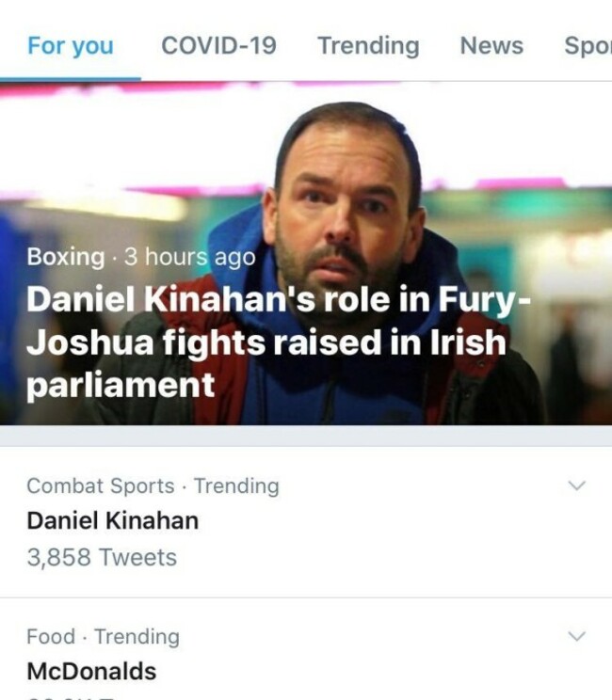
Task: Open chevron menu beside McDonalds trend
Action: click(578, 637)
